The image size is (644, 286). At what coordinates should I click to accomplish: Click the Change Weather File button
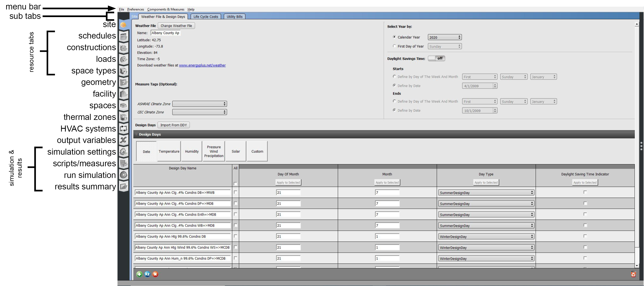click(176, 26)
